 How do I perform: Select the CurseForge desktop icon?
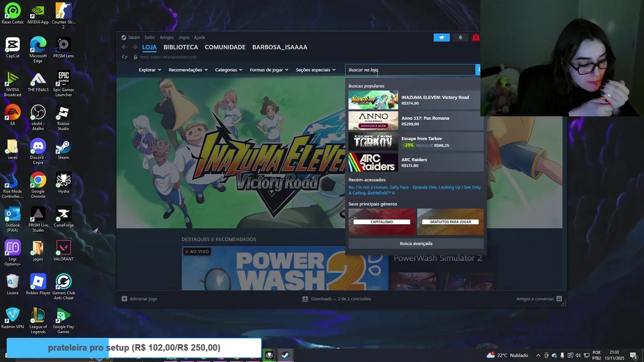click(x=63, y=217)
